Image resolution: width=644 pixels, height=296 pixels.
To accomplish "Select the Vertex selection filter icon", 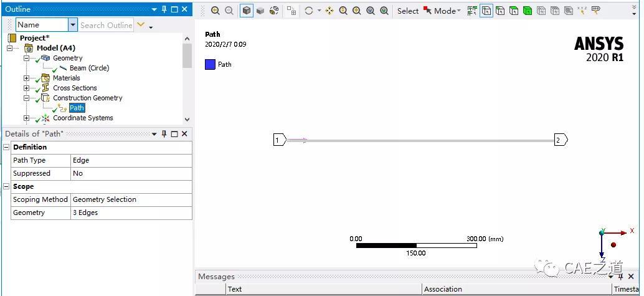I will coord(486,11).
